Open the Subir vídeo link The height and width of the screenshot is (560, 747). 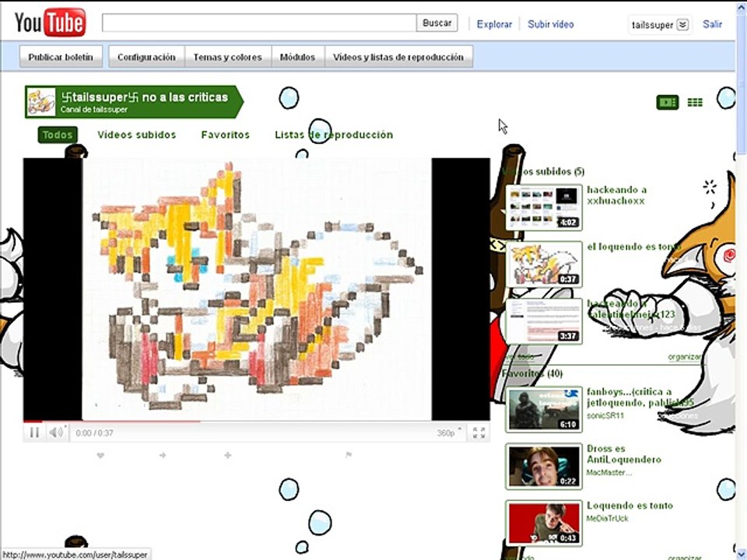pos(550,24)
